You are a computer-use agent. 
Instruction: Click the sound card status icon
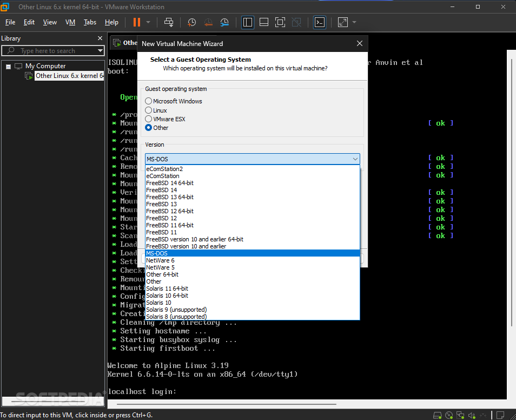point(472,415)
